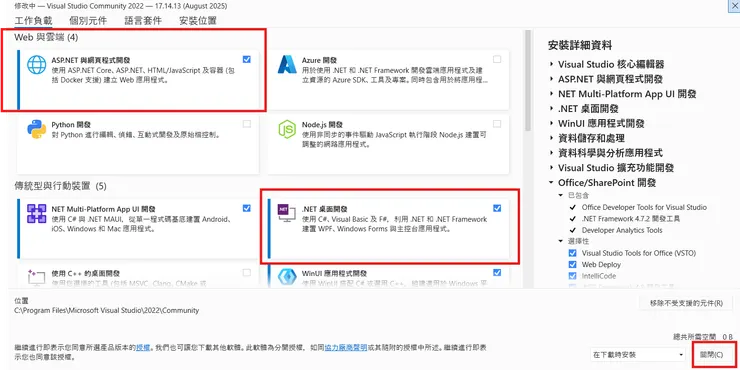Expand 資料科學與分析應用程式 details node
The height and width of the screenshot is (370, 740).
(551, 153)
